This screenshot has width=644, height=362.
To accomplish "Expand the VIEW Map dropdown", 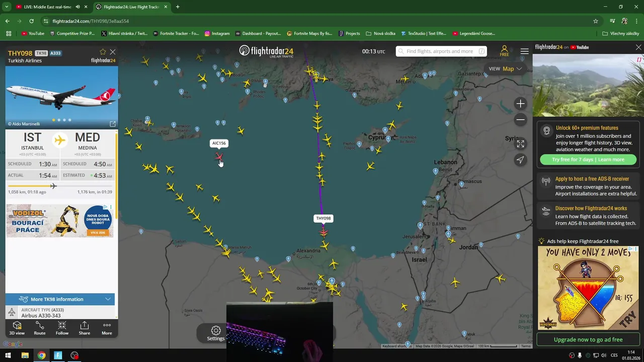I will click(x=505, y=69).
